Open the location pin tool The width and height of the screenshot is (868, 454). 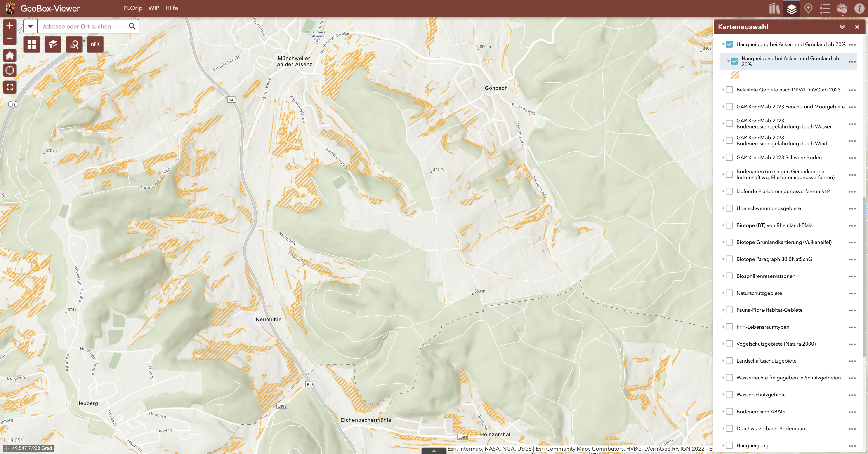click(x=808, y=8)
